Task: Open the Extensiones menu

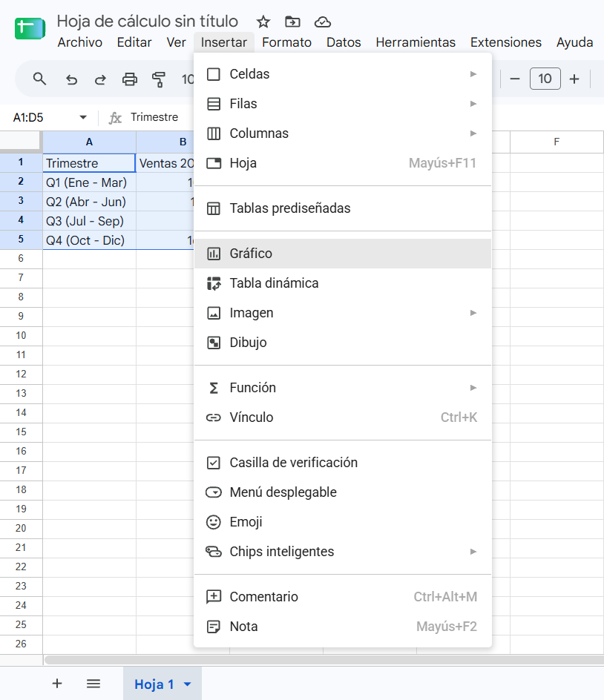Action: [506, 42]
